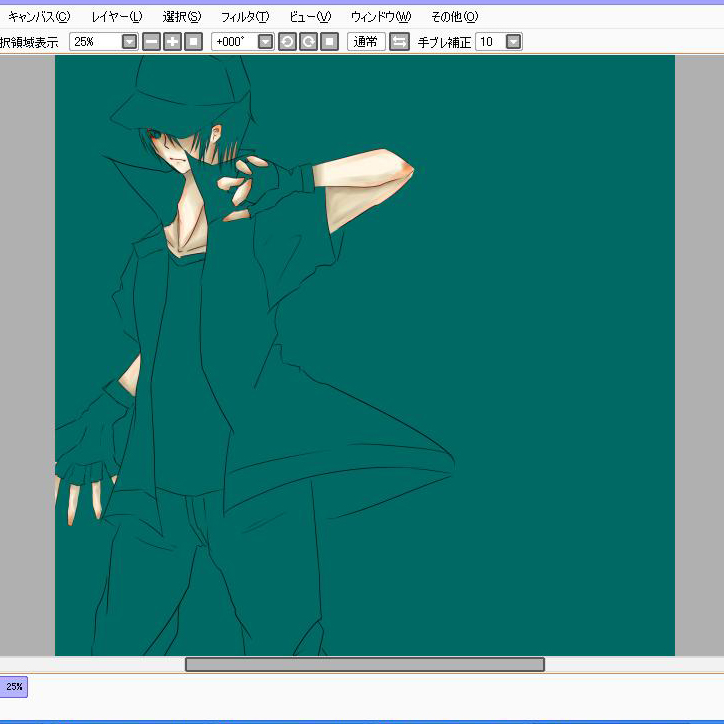Open the 選択 (Selection) menu
Screen dimensions: 724x724
coord(182,17)
